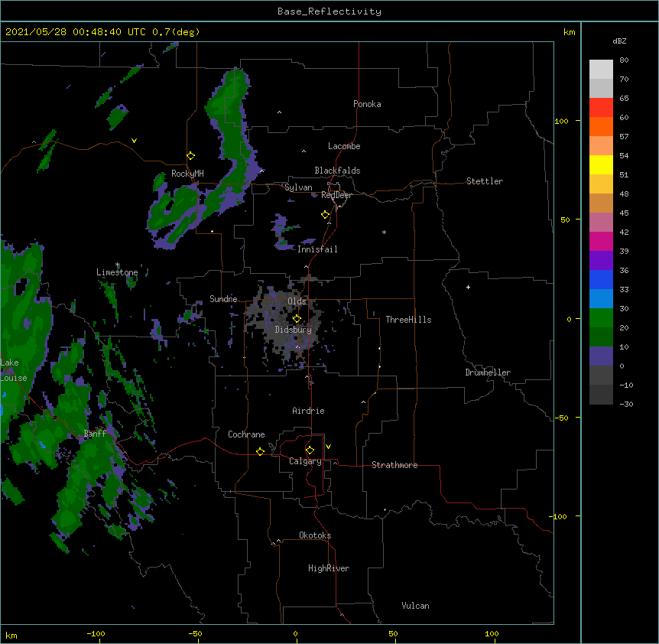659x644 pixels.
Task: Click the Drumheller label
Action: tap(488, 372)
